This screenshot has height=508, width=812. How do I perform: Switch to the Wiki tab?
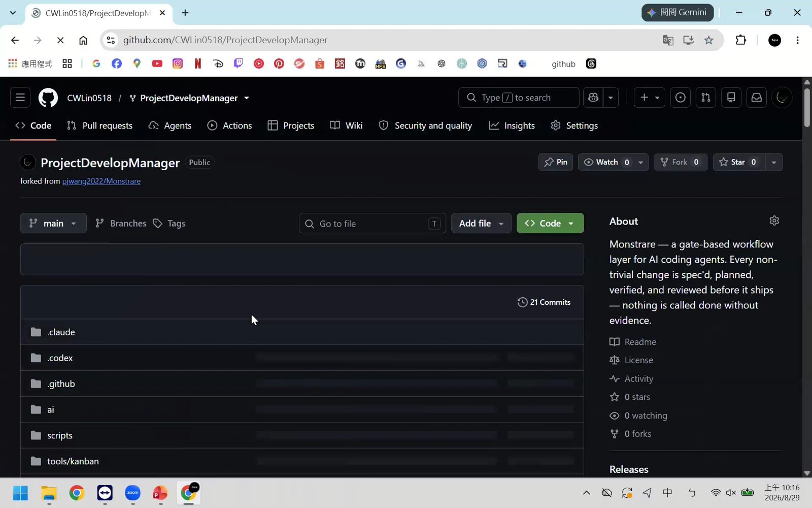click(x=347, y=125)
